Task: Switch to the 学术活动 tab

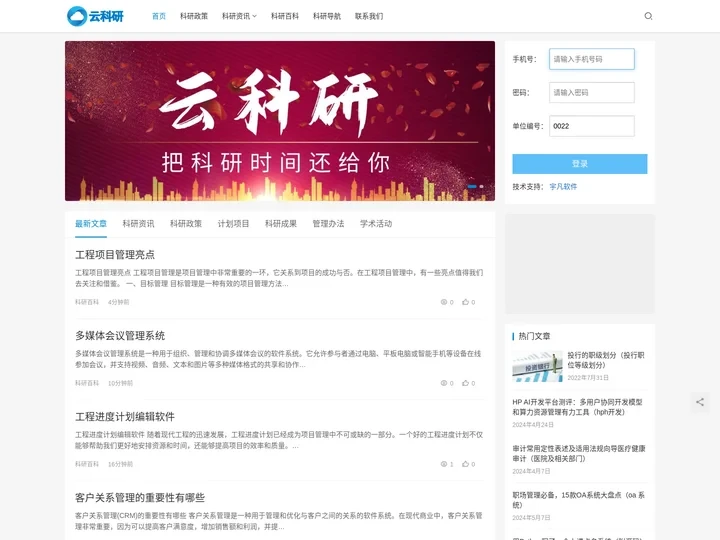Action: 376,224
